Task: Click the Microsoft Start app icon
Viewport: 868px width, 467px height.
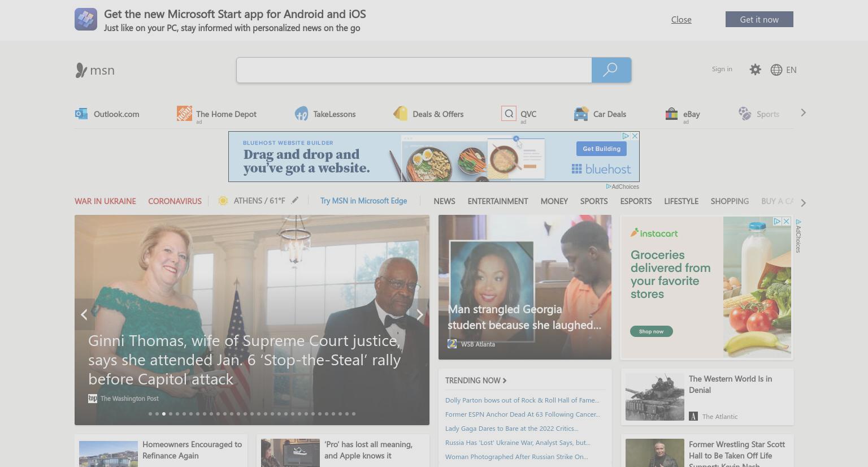Action: coord(86,19)
